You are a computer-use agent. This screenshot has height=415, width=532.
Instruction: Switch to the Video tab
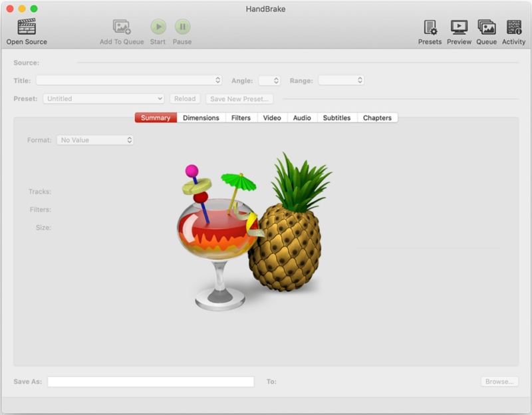[x=272, y=118]
